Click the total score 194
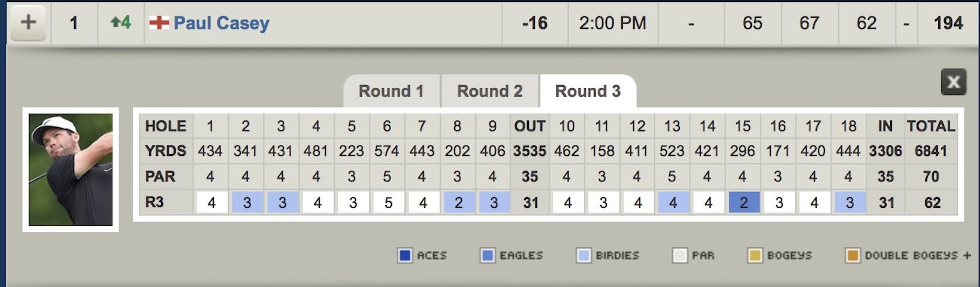Image resolution: width=980 pixels, height=287 pixels. coord(948,23)
